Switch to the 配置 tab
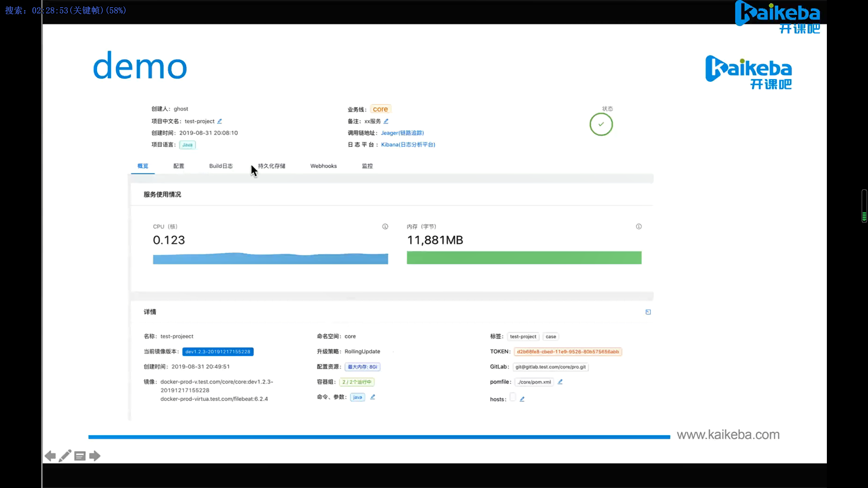Viewport: 868px width, 488px height. [x=179, y=166]
